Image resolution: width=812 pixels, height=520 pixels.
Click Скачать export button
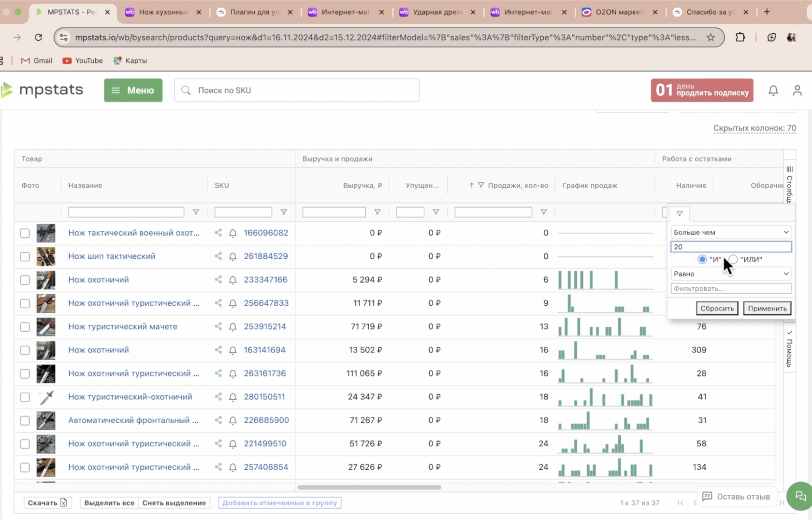47,503
